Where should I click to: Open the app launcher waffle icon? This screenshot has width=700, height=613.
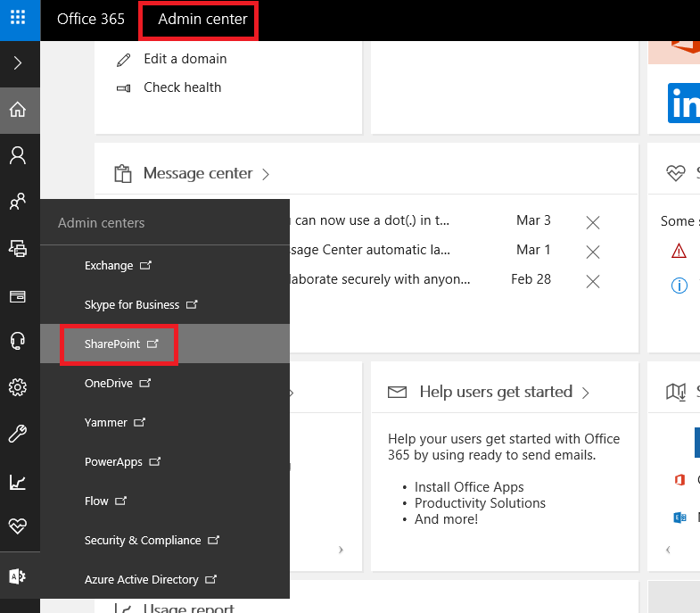(x=18, y=18)
